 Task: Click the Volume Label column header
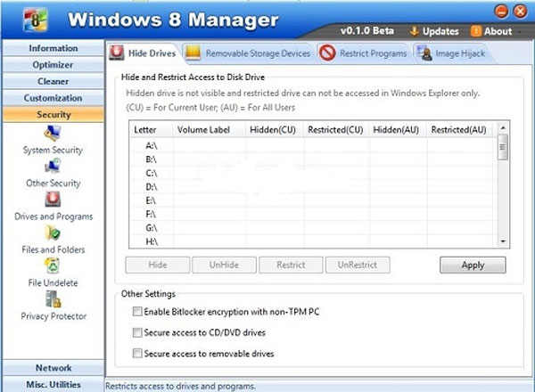click(209, 130)
